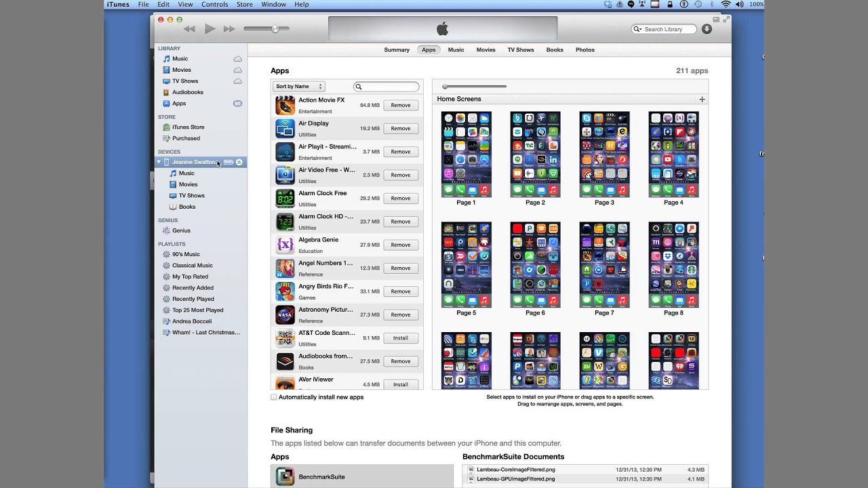
Task: Skip to the next track
Action: coord(229,29)
